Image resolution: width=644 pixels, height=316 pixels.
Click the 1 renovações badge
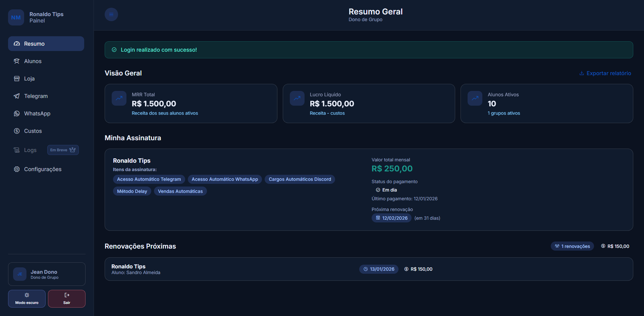[x=572, y=246]
